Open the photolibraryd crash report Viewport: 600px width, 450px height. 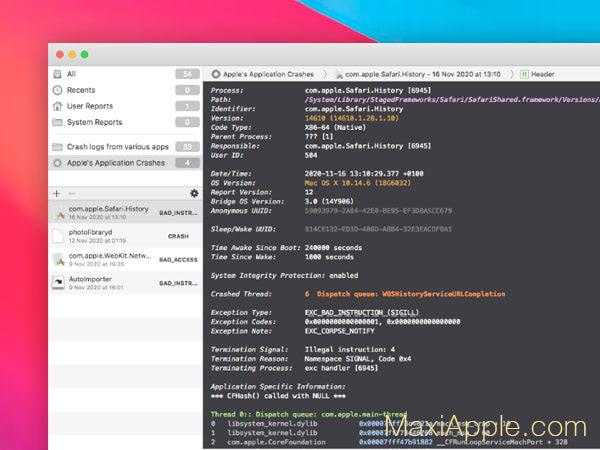[125, 236]
